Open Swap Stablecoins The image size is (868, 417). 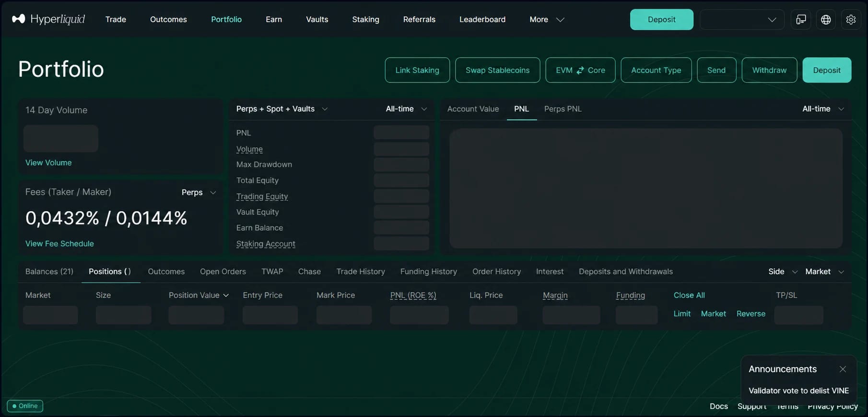(x=497, y=70)
